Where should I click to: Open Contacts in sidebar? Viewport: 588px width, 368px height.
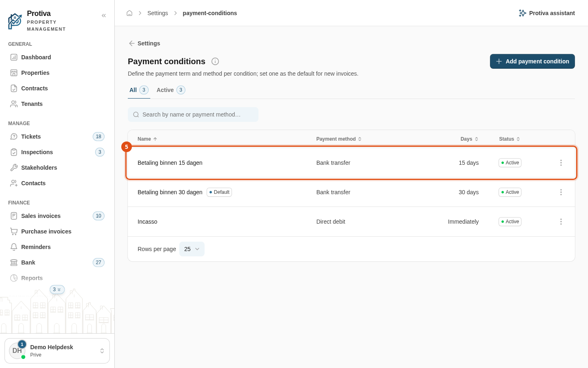pos(57,183)
